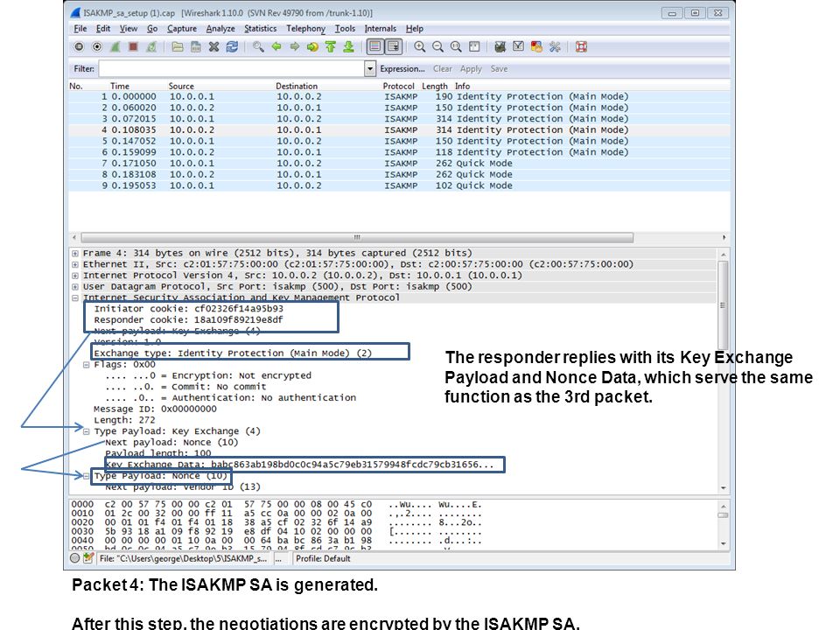Reload this capture file icon

coord(232,47)
